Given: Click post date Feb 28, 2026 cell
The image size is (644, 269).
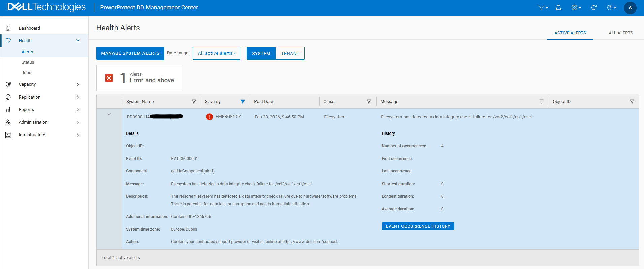Looking at the screenshot, I should 279,117.
